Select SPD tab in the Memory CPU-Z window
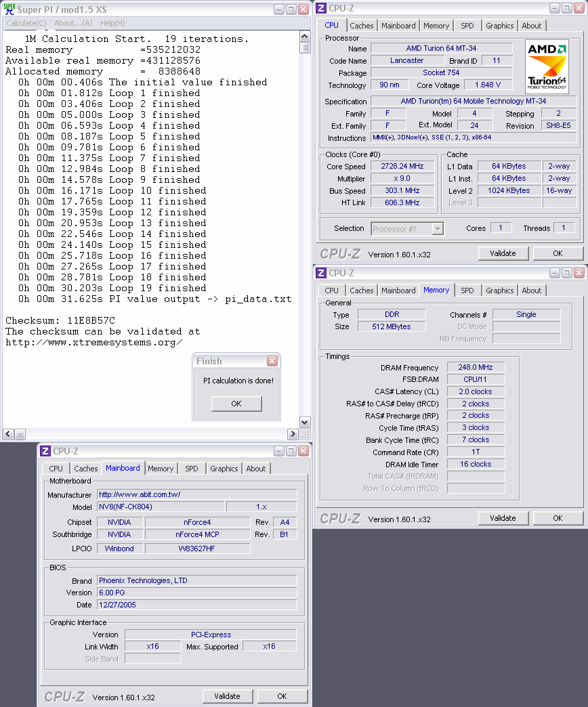Image resolution: width=588 pixels, height=707 pixels. click(467, 291)
